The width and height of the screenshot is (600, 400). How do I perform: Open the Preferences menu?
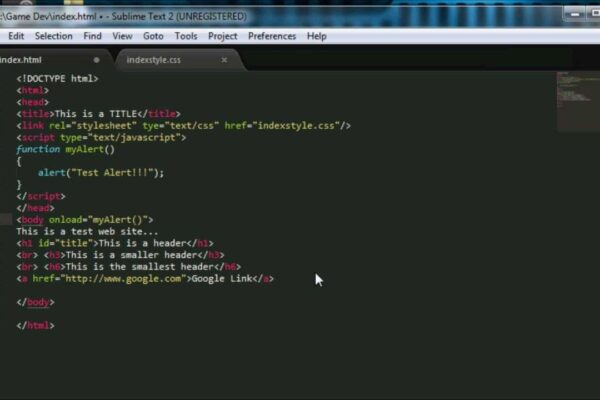272,36
